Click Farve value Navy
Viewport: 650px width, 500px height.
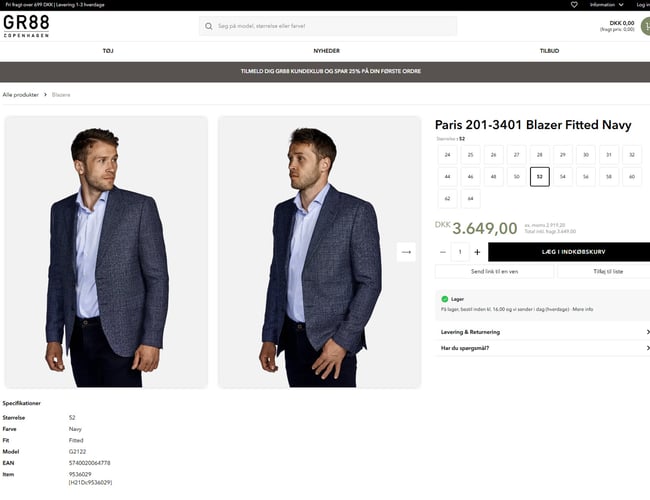click(75, 429)
